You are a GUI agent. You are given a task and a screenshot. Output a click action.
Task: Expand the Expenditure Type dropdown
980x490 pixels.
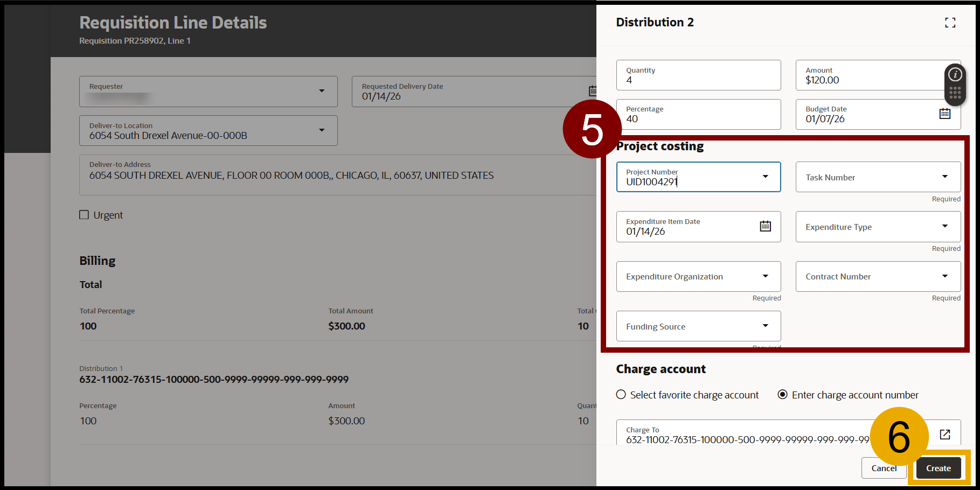[x=944, y=226]
